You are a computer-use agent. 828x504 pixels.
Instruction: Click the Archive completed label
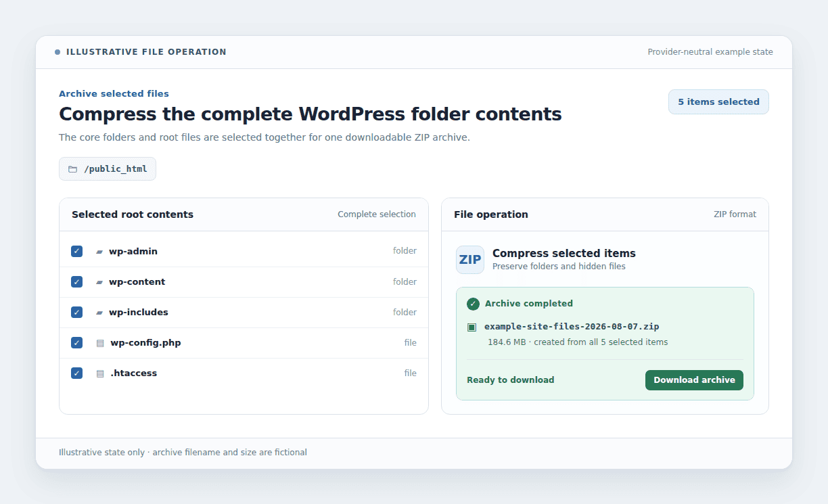pos(529,304)
